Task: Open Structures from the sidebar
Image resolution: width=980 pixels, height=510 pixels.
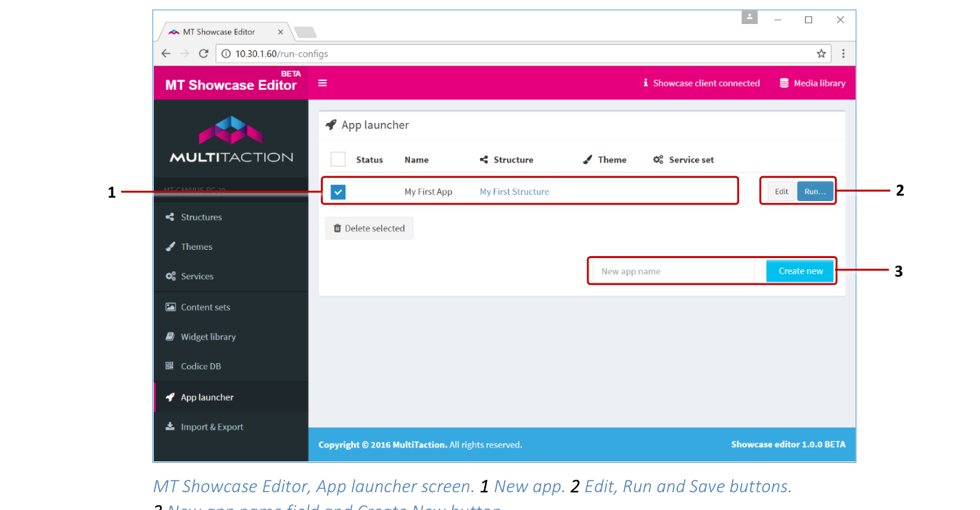Action: pos(203,217)
